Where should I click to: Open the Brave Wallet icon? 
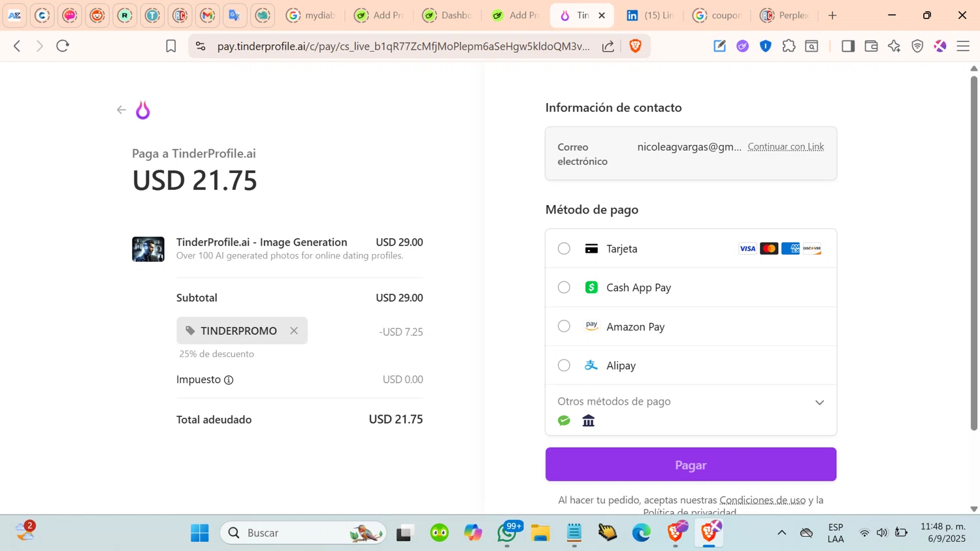click(871, 46)
